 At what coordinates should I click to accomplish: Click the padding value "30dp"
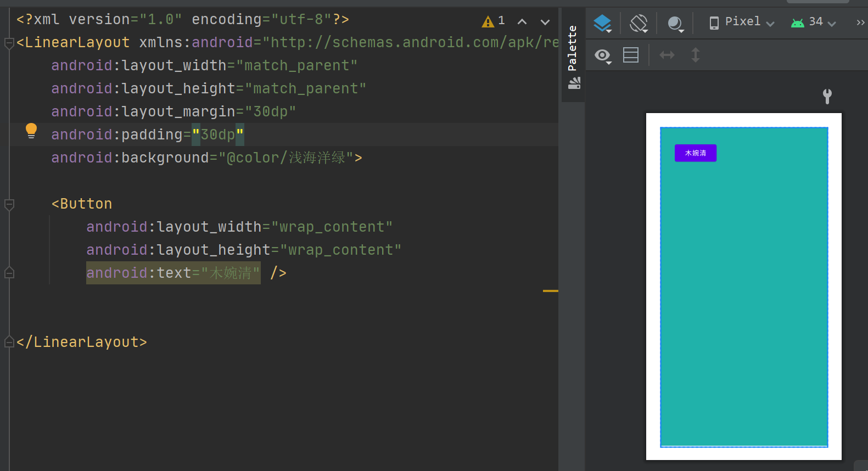pyautogui.click(x=218, y=134)
